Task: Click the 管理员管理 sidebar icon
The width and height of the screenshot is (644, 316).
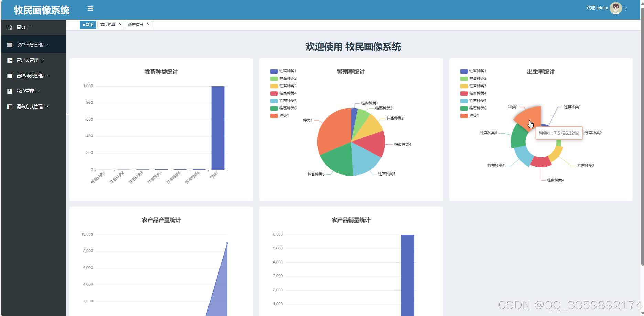Action: [x=10, y=60]
